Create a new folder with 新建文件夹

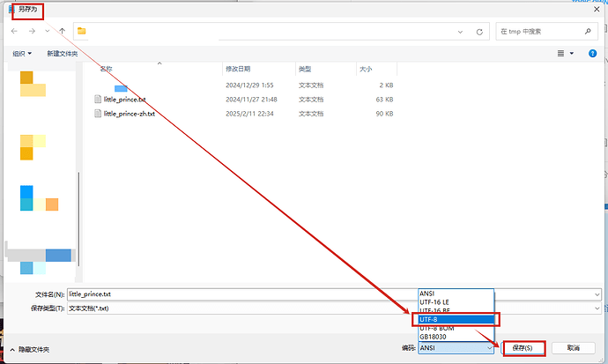(63, 54)
